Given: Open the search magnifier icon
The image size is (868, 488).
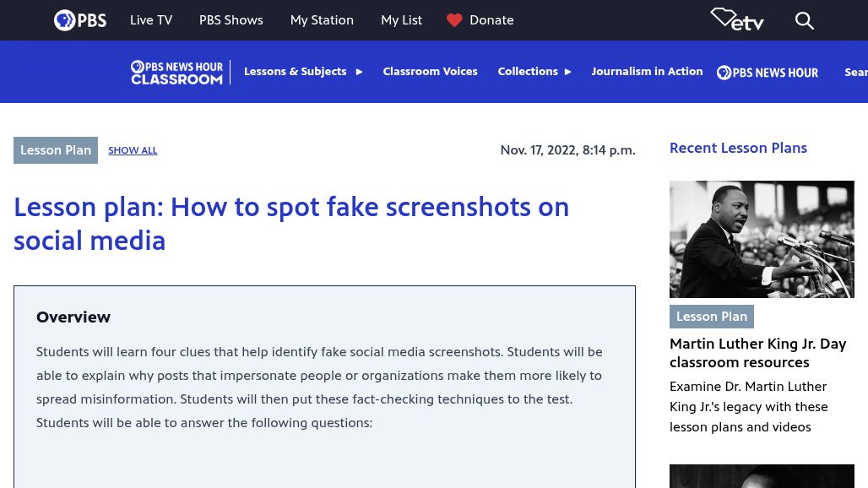Looking at the screenshot, I should point(805,20).
